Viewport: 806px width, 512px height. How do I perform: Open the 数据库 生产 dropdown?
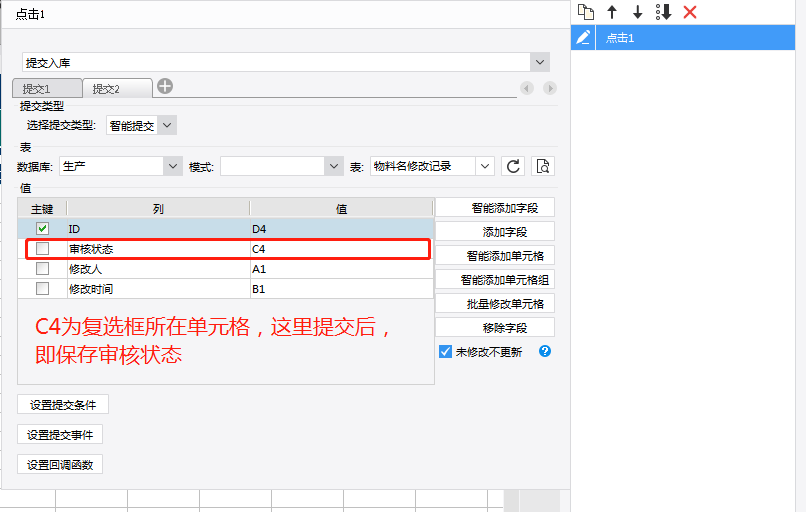click(173, 166)
